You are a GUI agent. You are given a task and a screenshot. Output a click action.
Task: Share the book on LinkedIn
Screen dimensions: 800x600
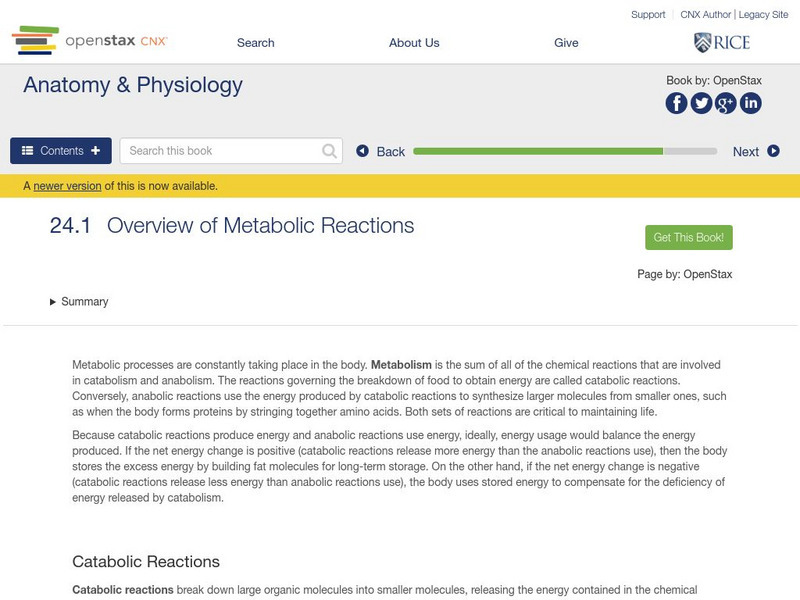point(750,101)
